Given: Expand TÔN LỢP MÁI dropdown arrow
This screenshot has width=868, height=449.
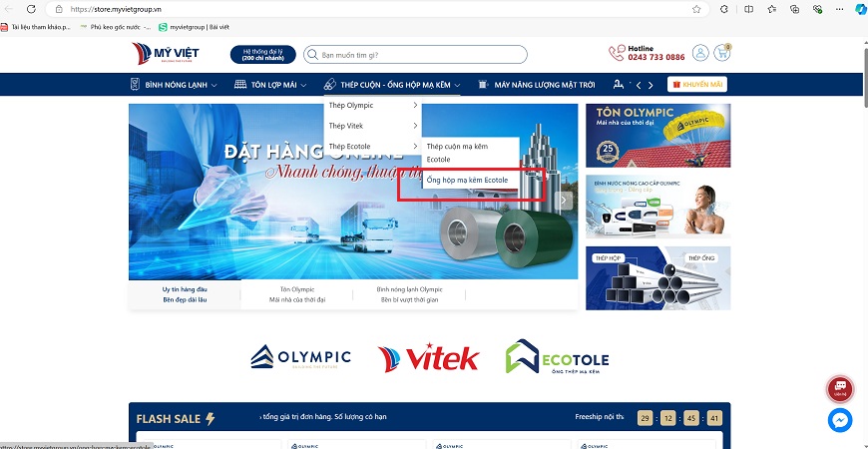Looking at the screenshot, I should click(303, 85).
